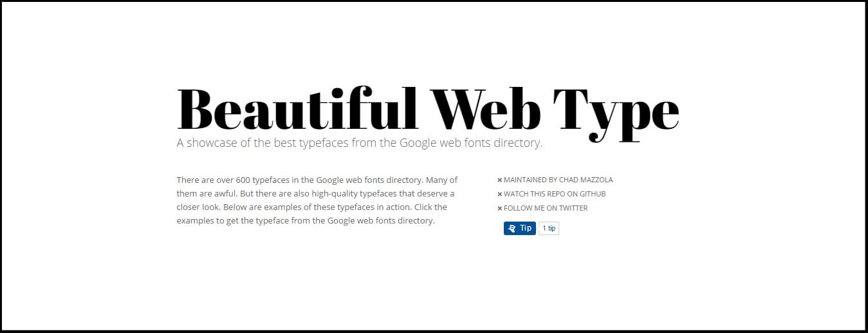The image size is (868, 333).
Task: Click the word TWITTER in the follow link
Action: 573,208
